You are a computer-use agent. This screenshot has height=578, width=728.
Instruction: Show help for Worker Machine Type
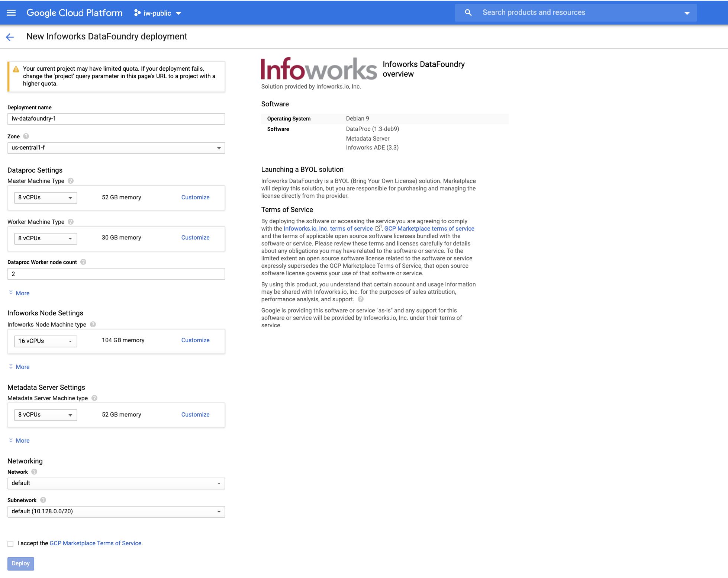point(71,222)
